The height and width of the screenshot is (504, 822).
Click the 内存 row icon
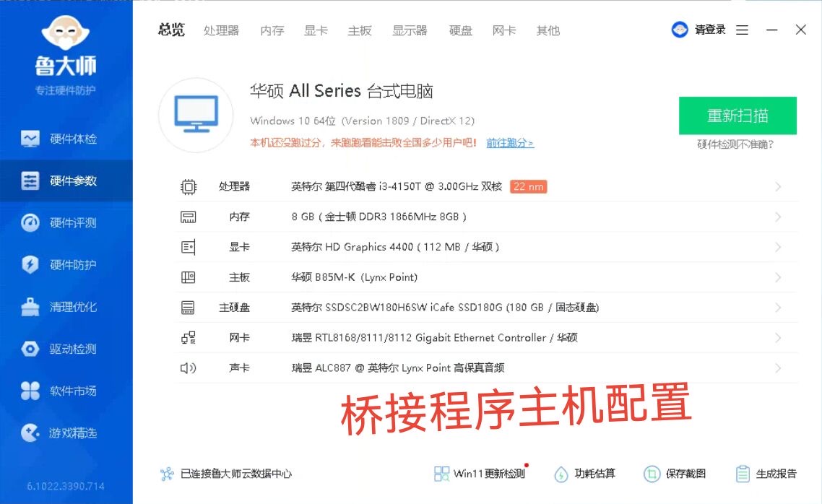189,217
